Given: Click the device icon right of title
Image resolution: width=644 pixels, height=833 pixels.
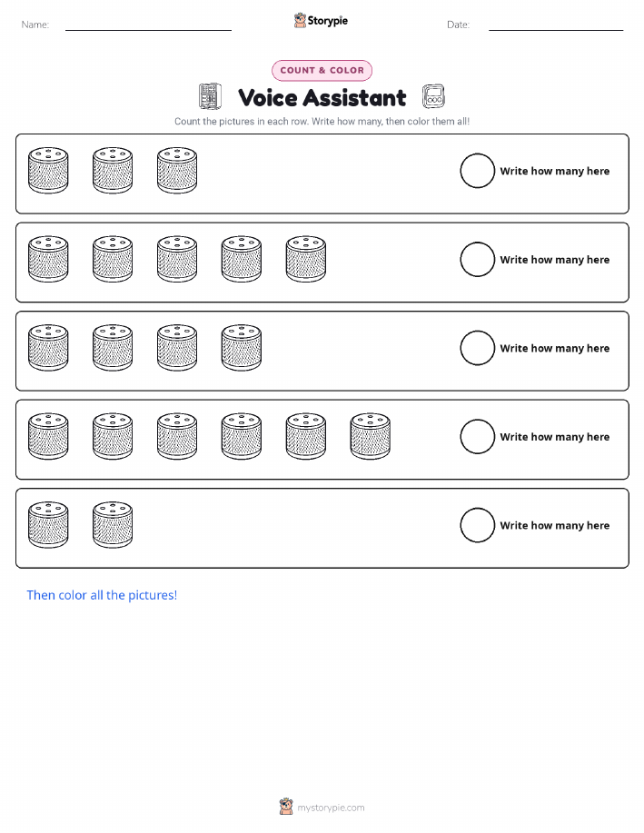Looking at the screenshot, I should pyautogui.click(x=433, y=96).
